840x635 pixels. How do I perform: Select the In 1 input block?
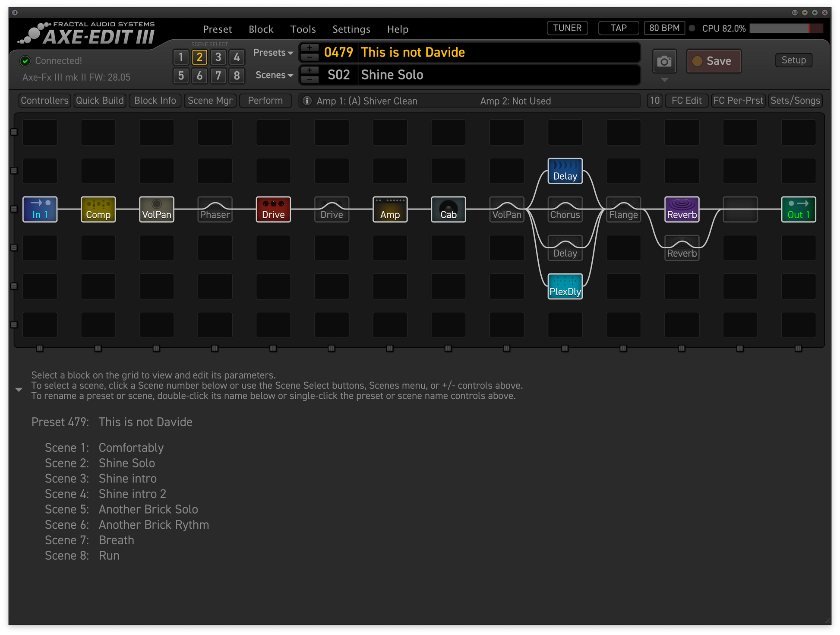pos(40,210)
